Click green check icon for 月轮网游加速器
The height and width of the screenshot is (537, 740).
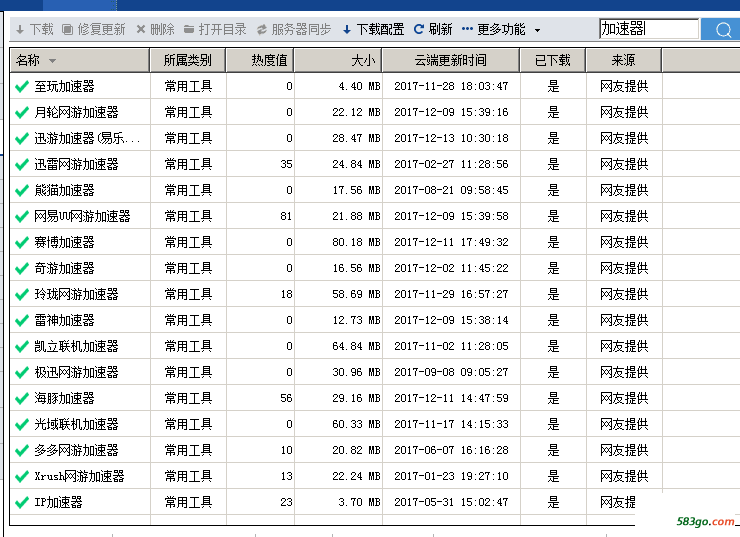coord(22,113)
